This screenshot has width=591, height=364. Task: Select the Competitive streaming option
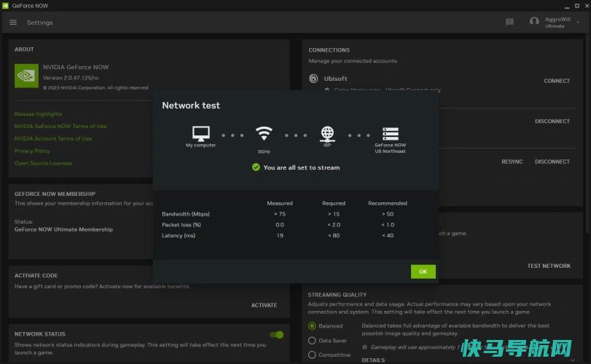[x=312, y=355]
